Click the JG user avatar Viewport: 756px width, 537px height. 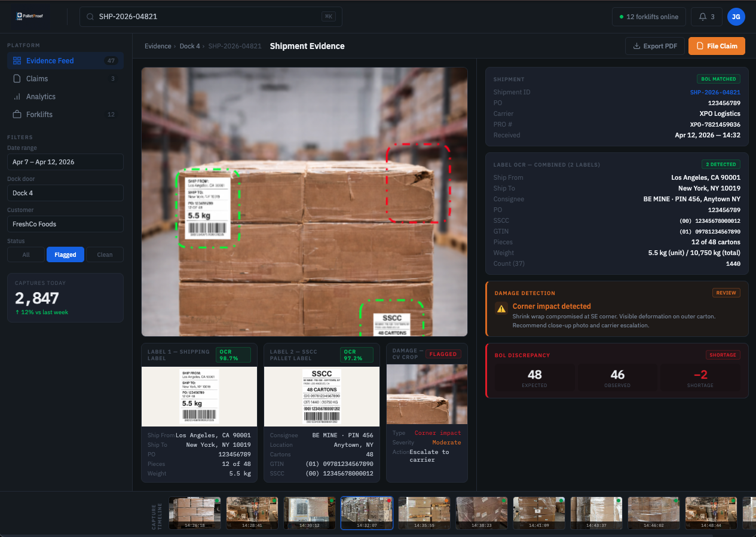(736, 17)
